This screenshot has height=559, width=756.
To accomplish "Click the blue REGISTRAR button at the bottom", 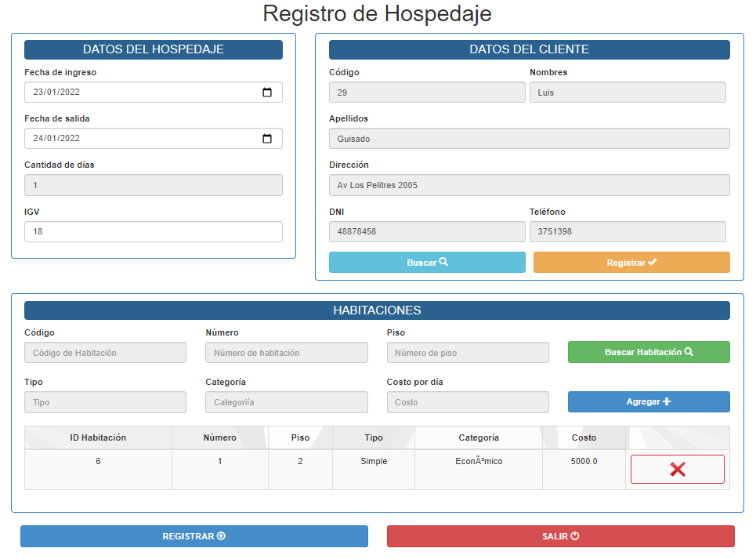I will point(194,536).
